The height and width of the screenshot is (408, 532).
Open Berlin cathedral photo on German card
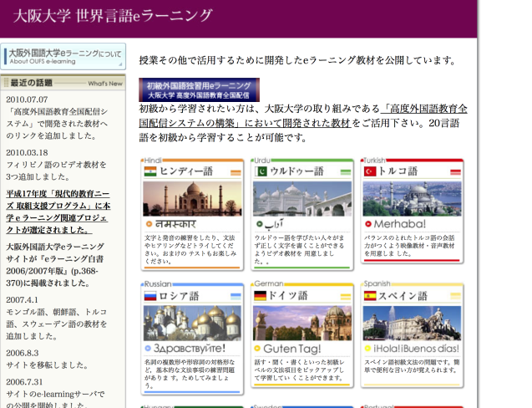[302, 323]
